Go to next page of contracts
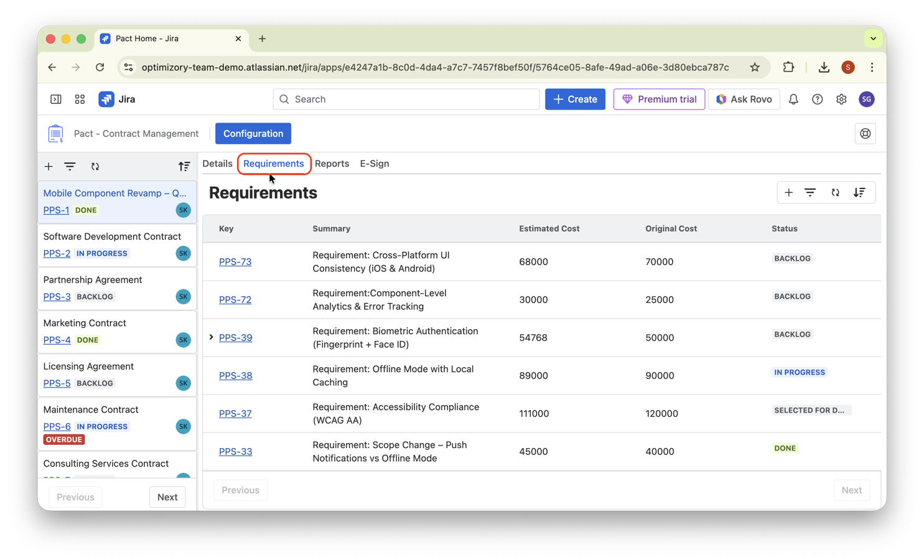 click(167, 497)
